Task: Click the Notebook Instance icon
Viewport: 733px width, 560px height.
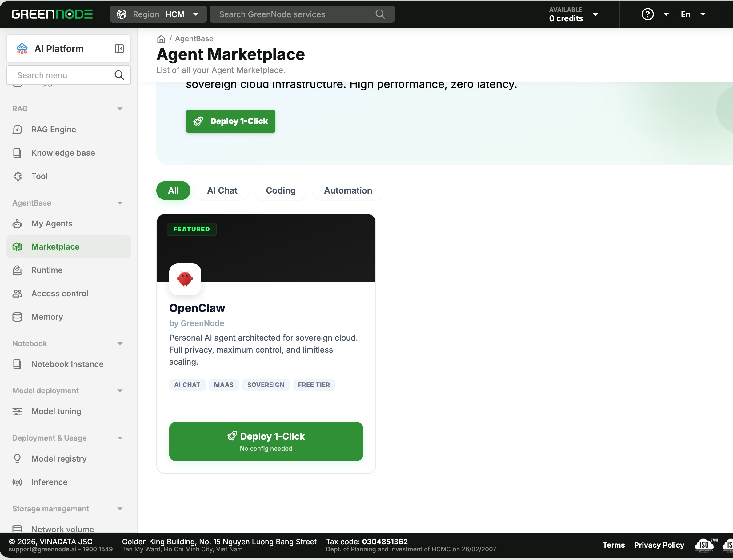Action: pyautogui.click(x=17, y=364)
